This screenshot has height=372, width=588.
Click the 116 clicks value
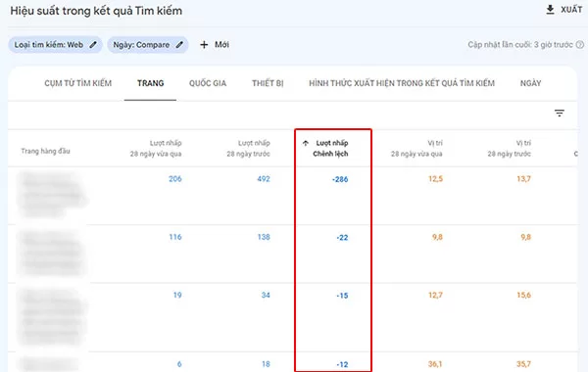175,237
